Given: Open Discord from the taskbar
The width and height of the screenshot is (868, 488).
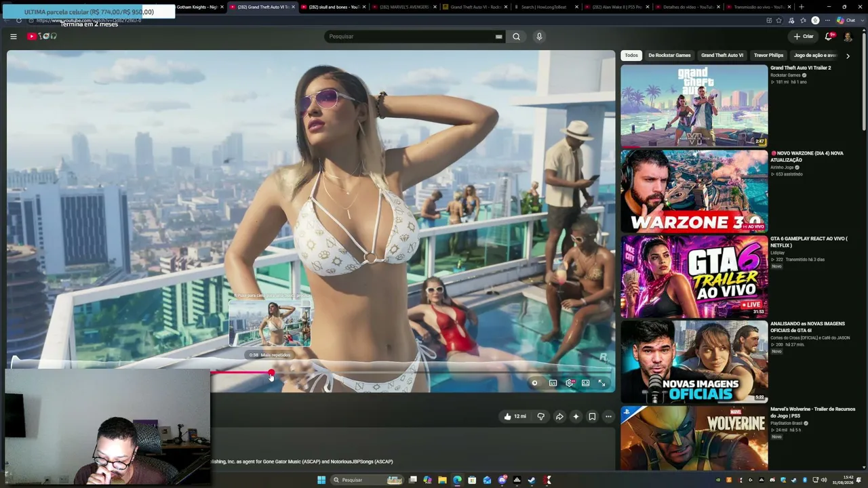Looking at the screenshot, I should tap(502, 480).
